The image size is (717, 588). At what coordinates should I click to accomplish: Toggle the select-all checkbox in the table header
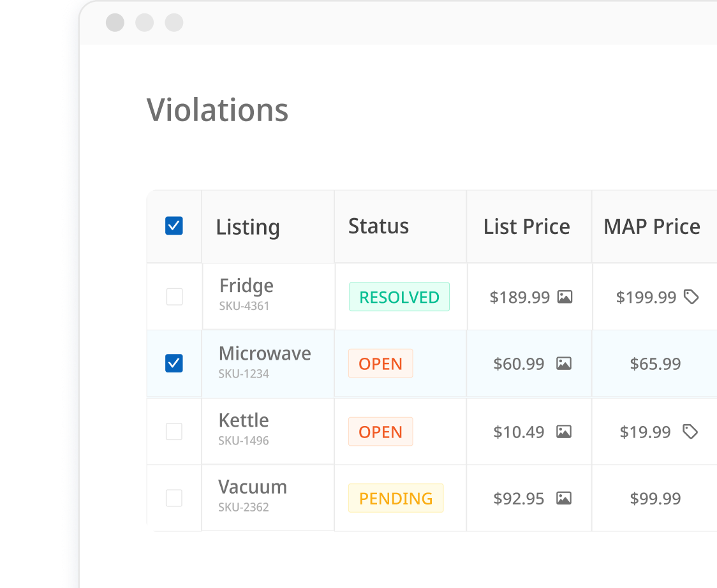(174, 226)
